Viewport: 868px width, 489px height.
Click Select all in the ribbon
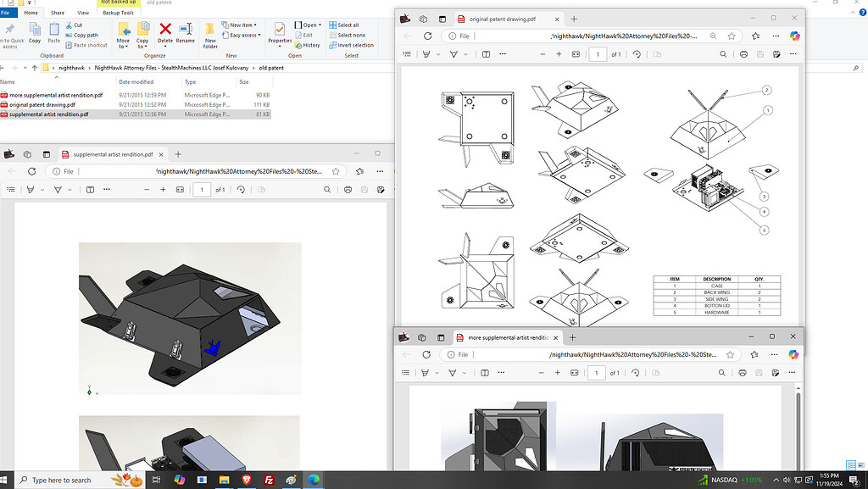click(348, 25)
